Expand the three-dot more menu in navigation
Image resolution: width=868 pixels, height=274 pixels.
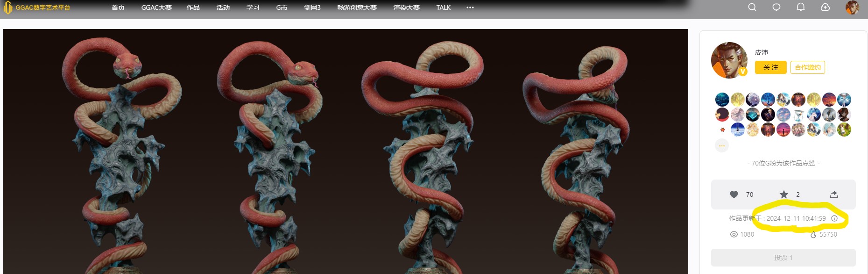tap(470, 7)
